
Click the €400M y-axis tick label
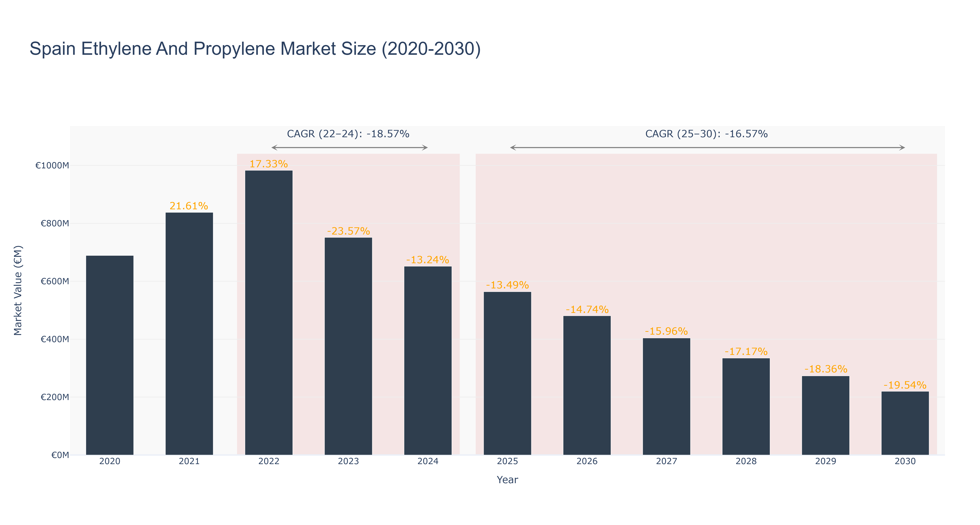tap(55, 339)
